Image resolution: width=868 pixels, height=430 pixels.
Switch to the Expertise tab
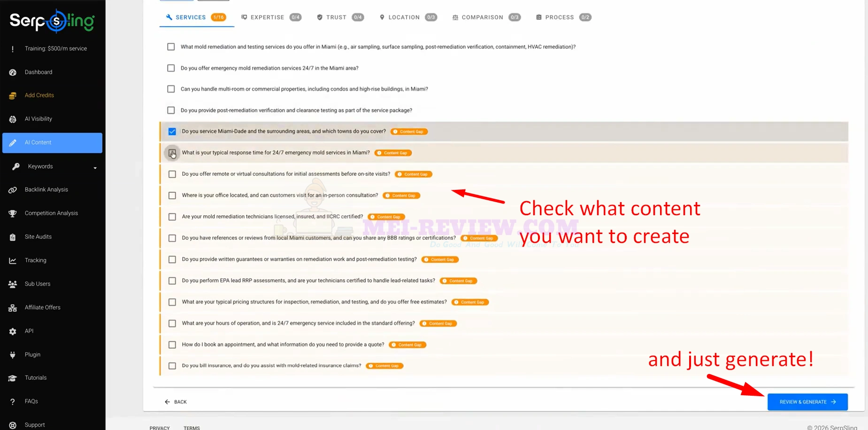(271, 17)
